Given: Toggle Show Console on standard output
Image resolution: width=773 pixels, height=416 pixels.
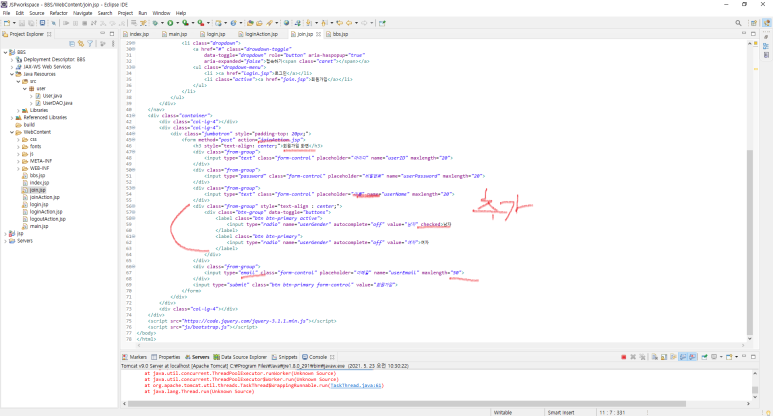Looking at the screenshot, I should click(683, 357).
